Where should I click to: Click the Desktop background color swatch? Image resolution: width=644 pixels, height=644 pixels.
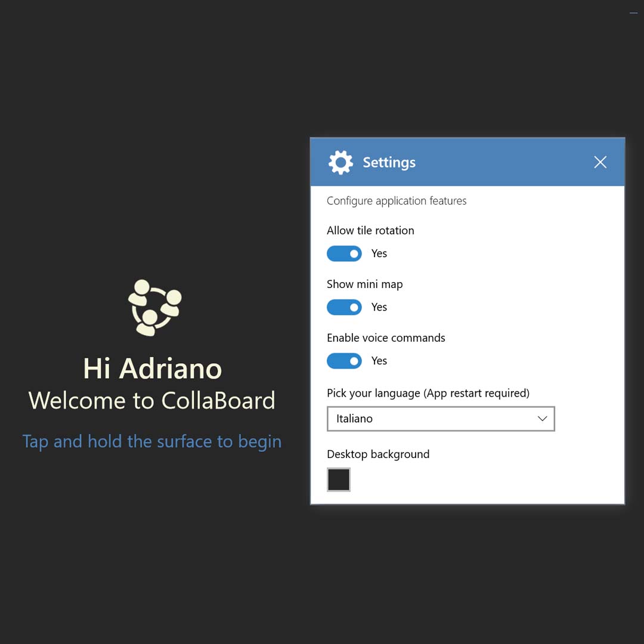tap(339, 479)
